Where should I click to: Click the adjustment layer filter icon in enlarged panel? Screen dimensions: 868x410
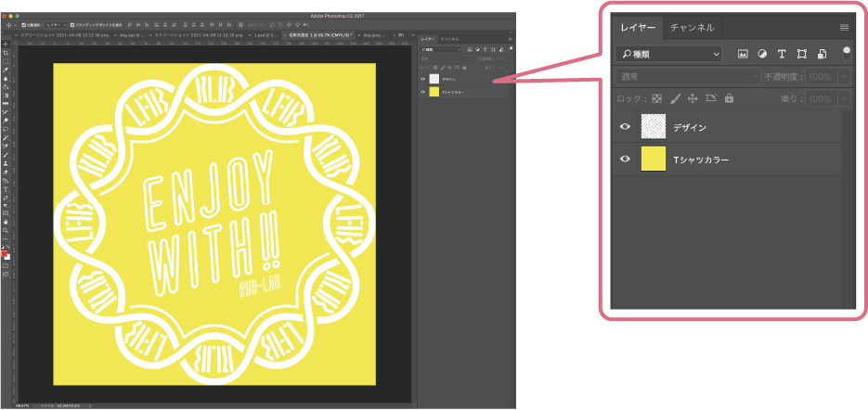[x=762, y=55]
